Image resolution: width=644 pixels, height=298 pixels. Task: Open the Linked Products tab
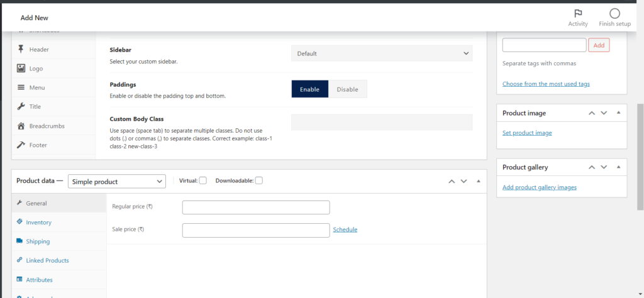[47, 260]
